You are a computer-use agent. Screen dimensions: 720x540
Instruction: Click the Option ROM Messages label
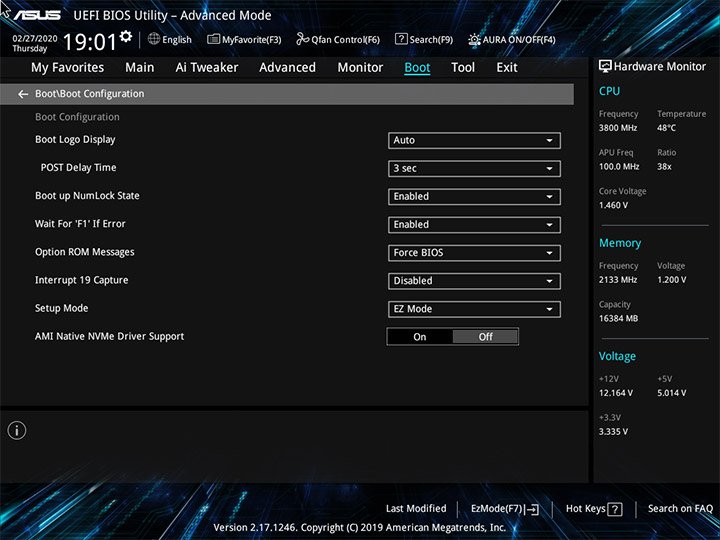[x=84, y=252]
